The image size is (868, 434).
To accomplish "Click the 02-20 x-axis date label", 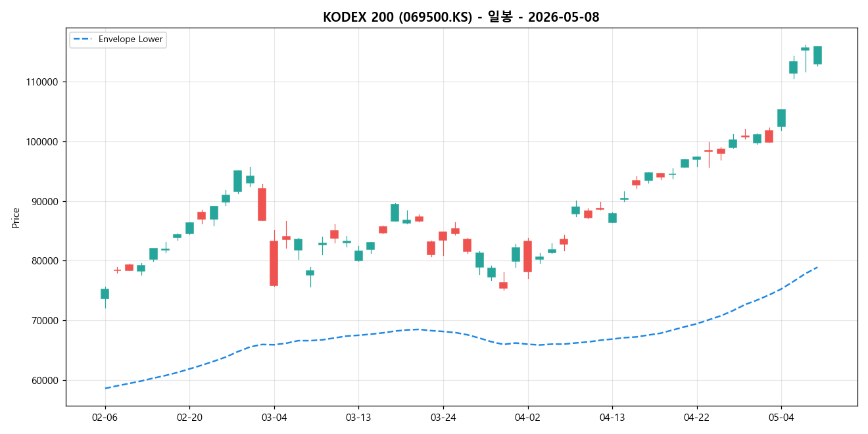I will point(189,418).
